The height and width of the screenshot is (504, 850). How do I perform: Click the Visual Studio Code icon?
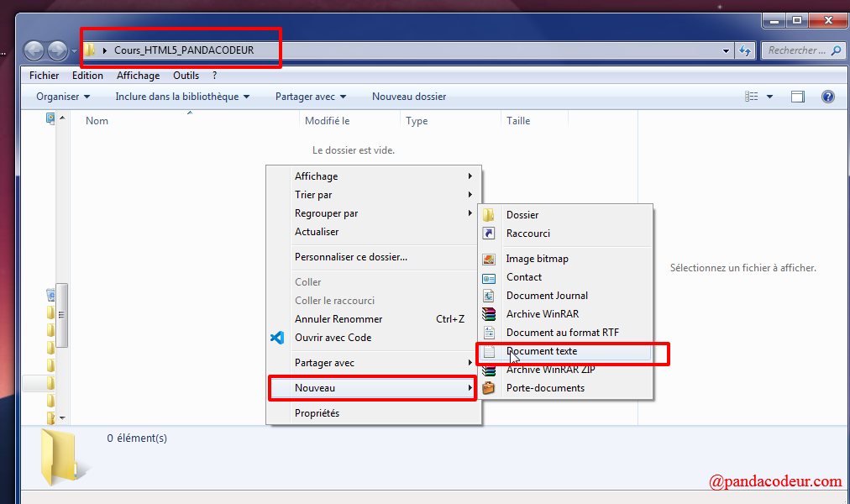277,337
